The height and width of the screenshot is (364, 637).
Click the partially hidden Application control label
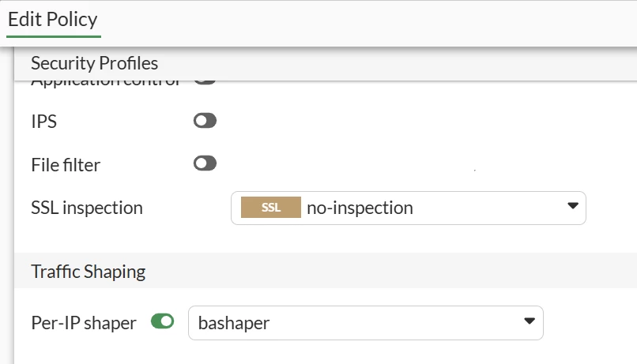[x=106, y=83]
